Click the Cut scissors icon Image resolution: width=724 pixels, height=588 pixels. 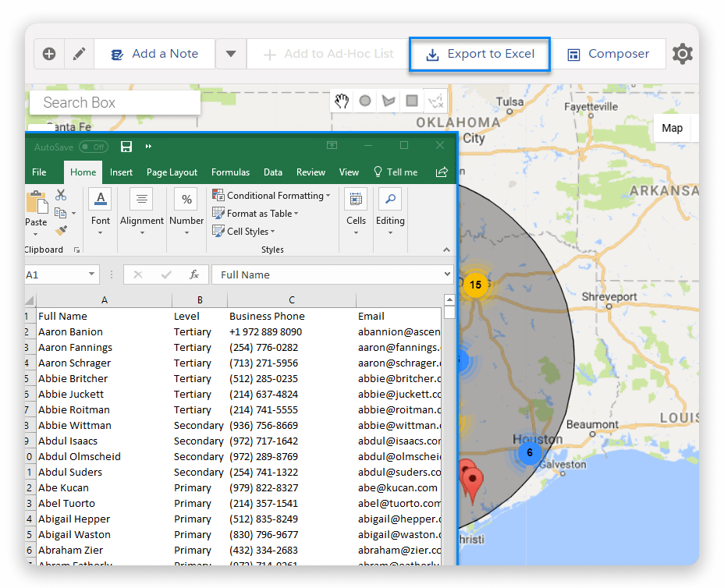click(61, 195)
